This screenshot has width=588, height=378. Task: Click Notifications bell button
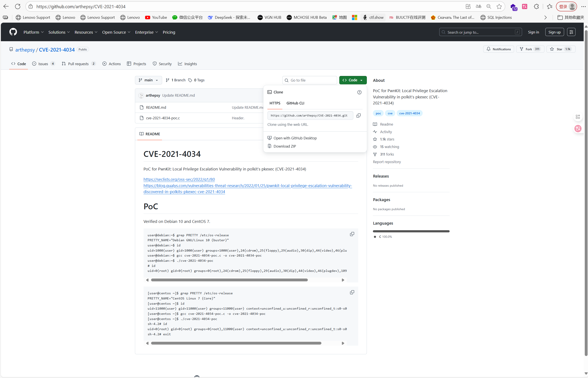(499, 49)
